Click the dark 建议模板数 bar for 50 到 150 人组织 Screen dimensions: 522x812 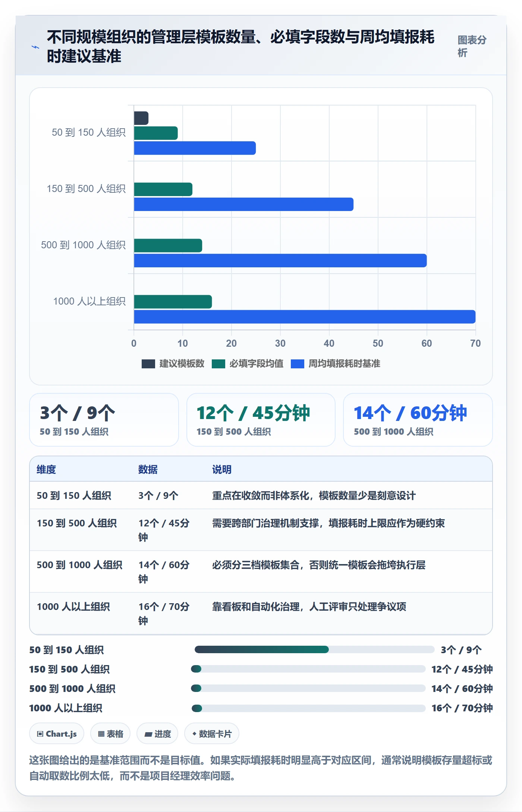(141, 118)
